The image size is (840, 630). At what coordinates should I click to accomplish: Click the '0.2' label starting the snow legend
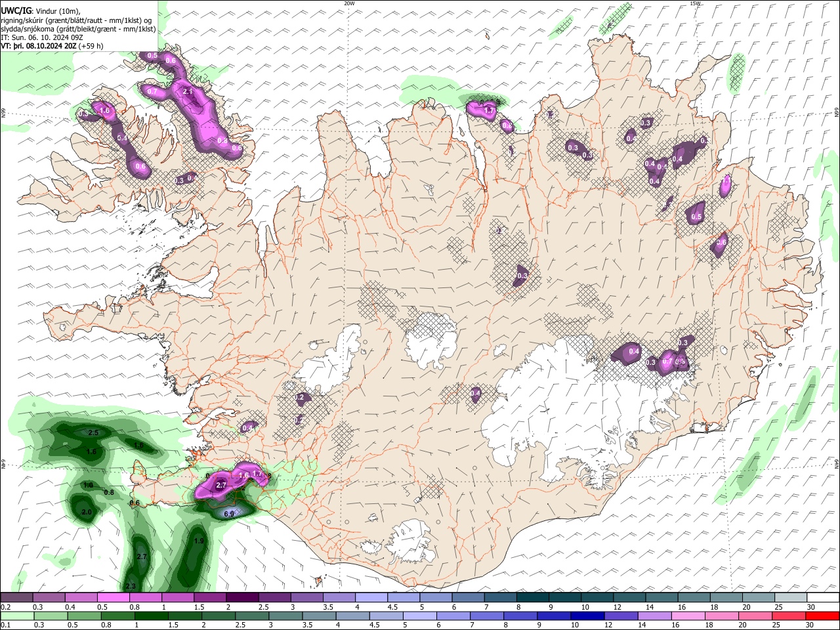[5, 607]
